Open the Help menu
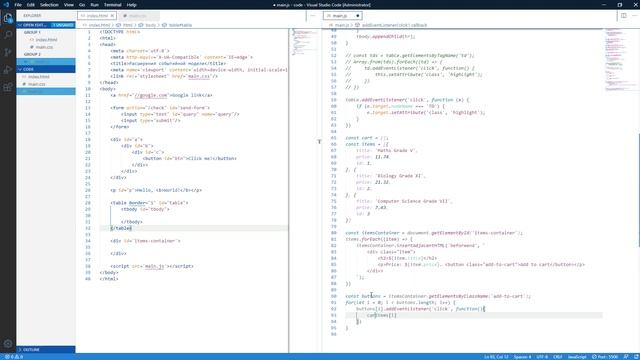The width and height of the screenshot is (640, 360). point(131,5)
